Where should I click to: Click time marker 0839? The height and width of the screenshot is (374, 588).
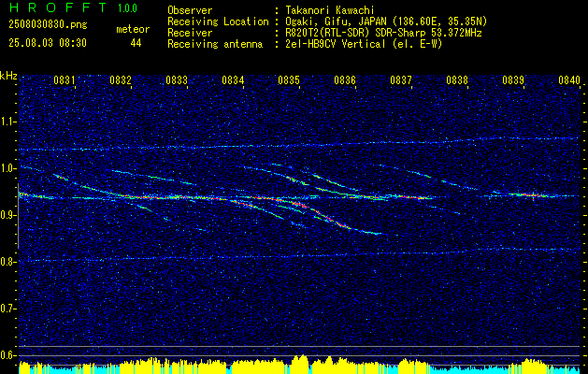513,80
